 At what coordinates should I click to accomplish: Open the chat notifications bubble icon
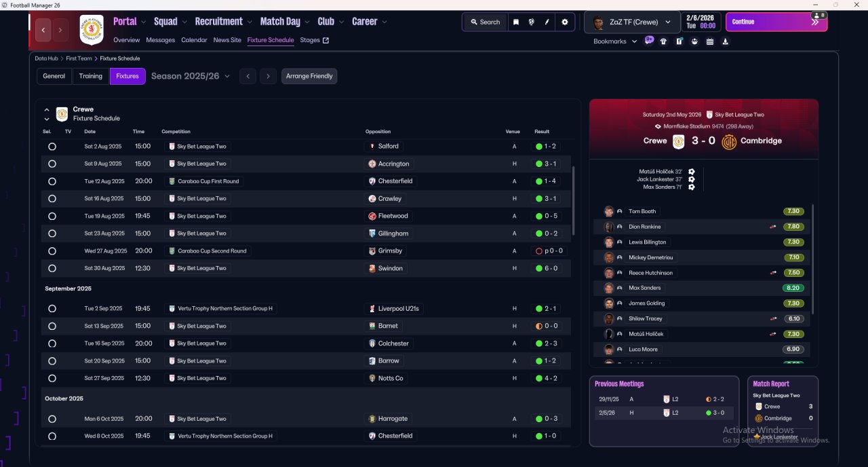click(650, 41)
